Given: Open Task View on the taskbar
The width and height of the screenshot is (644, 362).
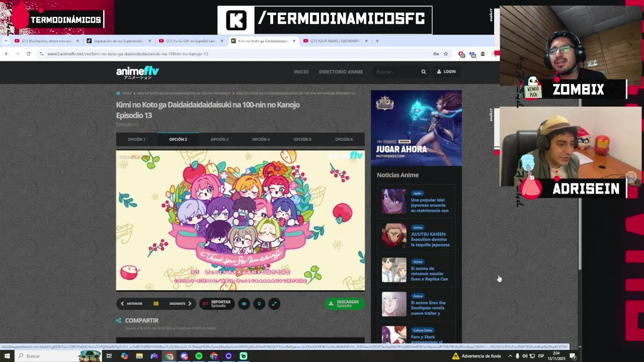Looking at the screenshot, I should point(109,356).
